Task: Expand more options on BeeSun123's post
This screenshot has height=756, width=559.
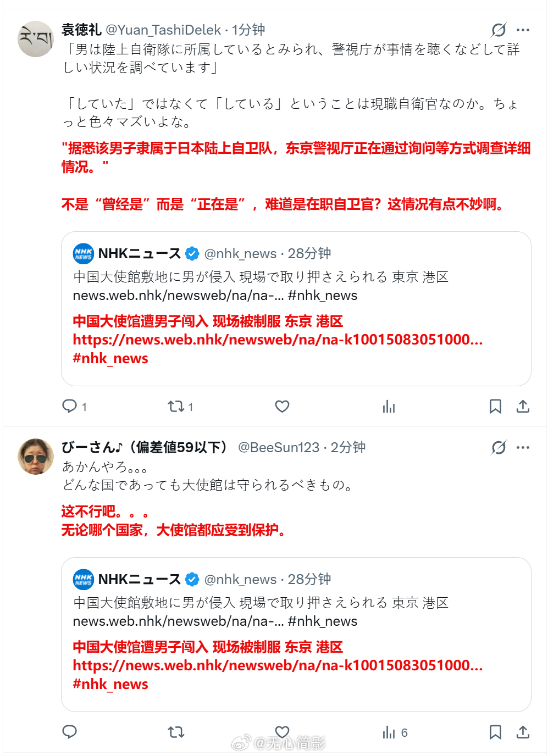Action: click(x=523, y=448)
